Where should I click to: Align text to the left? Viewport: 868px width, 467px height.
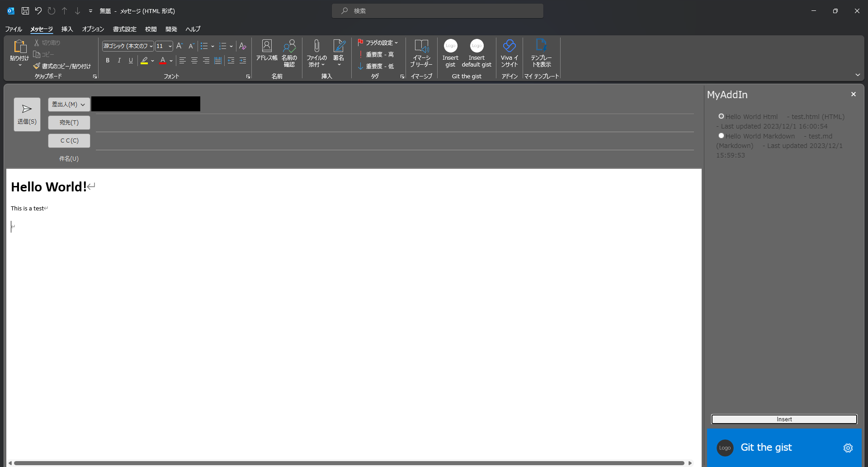click(x=183, y=61)
